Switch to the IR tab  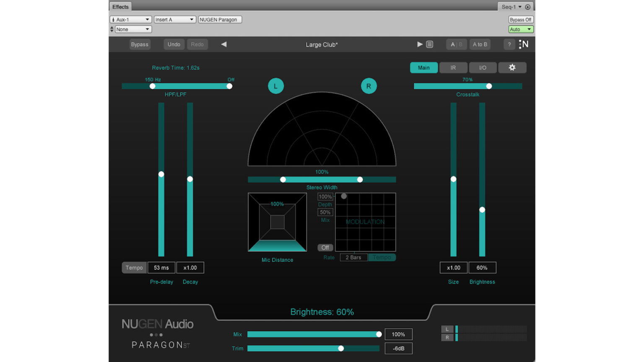[453, 67]
